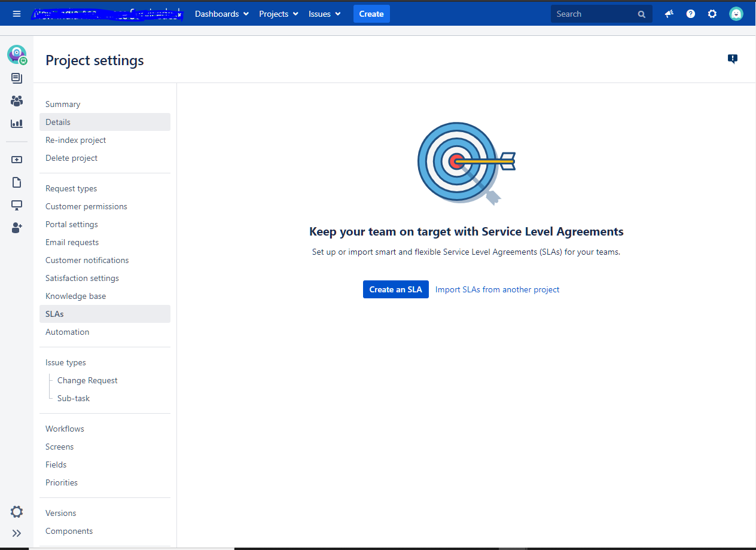Open the help question mark icon
The image size is (756, 550).
[x=691, y=14]
